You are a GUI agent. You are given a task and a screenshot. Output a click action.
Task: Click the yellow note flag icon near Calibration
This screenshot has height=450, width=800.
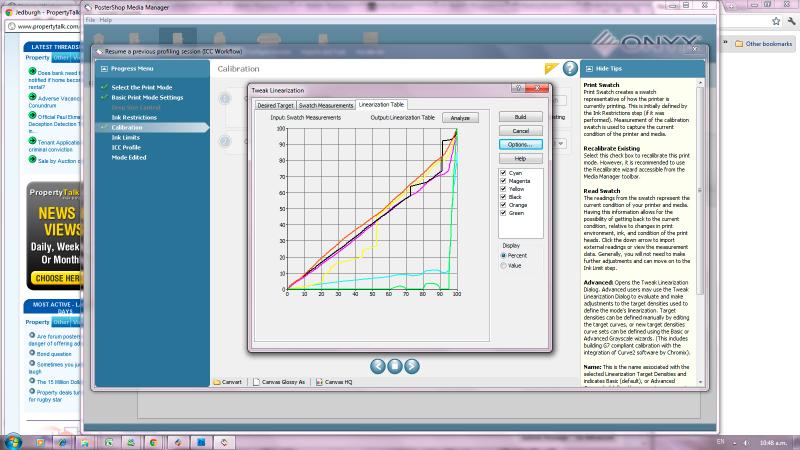551,68
